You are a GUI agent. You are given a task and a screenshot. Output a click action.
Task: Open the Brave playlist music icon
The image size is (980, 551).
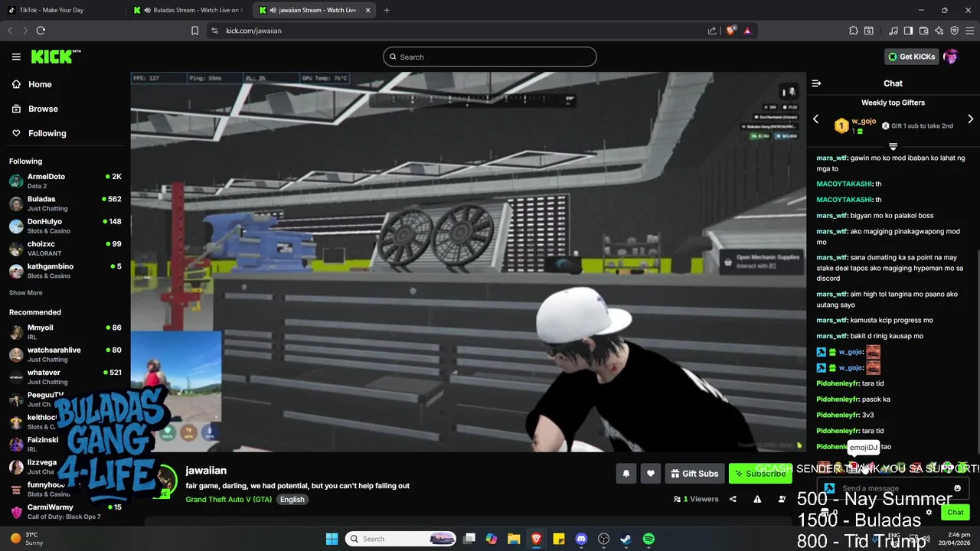pyautogui.click(x=893, y=31)
